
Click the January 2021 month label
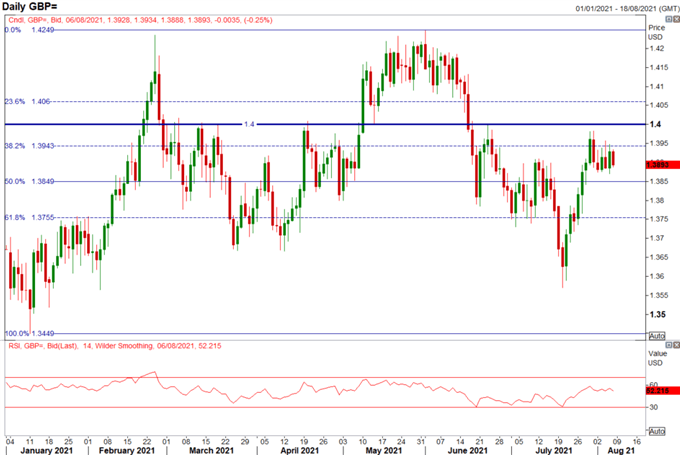click(x=46, y=451)
